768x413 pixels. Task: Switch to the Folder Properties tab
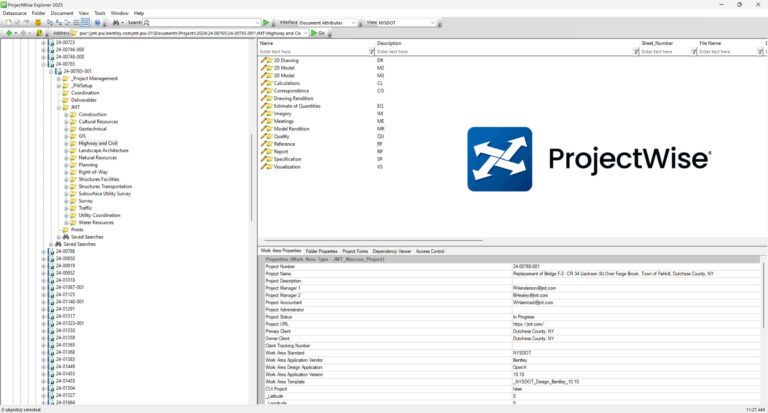[321, 251]
